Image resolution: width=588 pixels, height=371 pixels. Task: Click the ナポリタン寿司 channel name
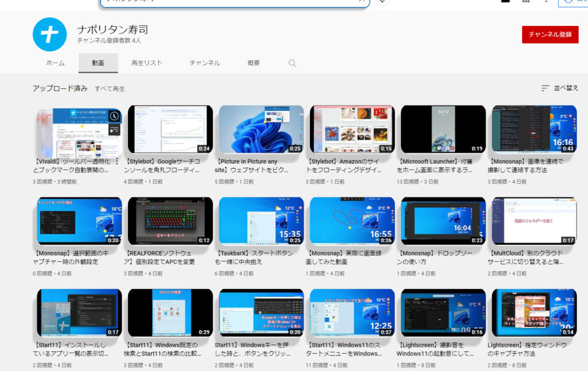[x=113, y=29]
